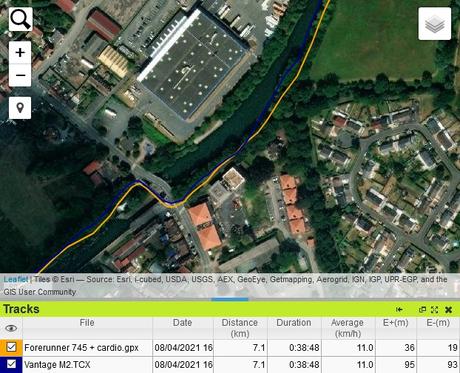Close the Tracks panel
This screenshot has height=373, width=460.
448,310
